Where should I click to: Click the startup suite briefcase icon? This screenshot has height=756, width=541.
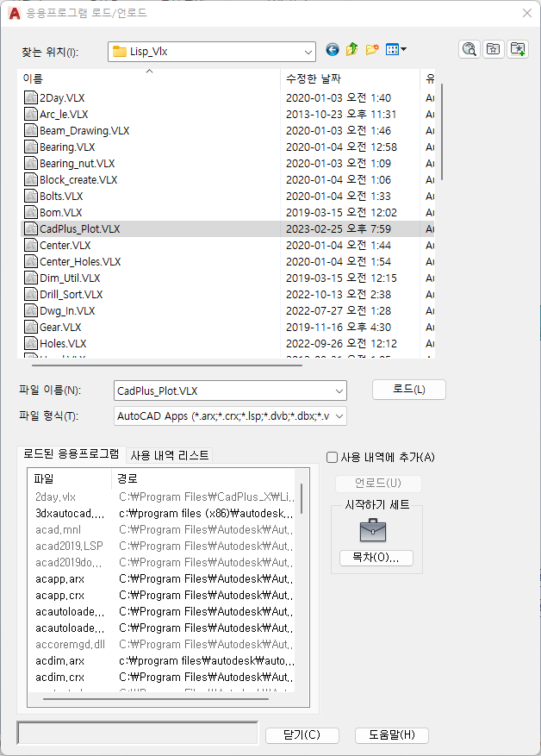pos(373,530)
